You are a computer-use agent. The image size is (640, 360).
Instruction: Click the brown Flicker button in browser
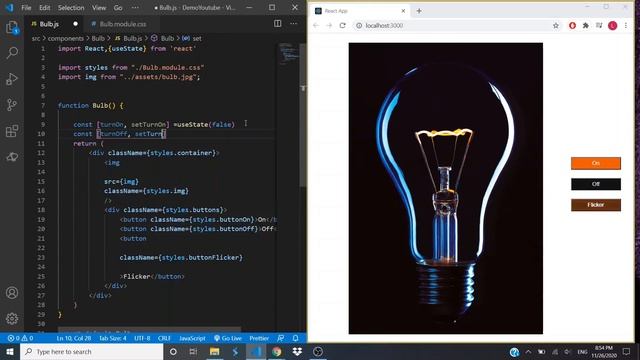[x=596, y=205]
